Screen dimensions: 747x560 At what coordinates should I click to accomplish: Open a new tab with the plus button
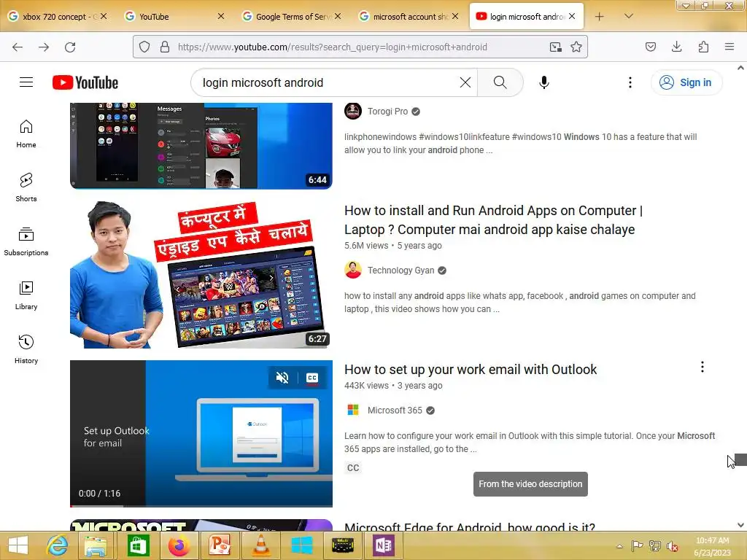coord(600,17)
